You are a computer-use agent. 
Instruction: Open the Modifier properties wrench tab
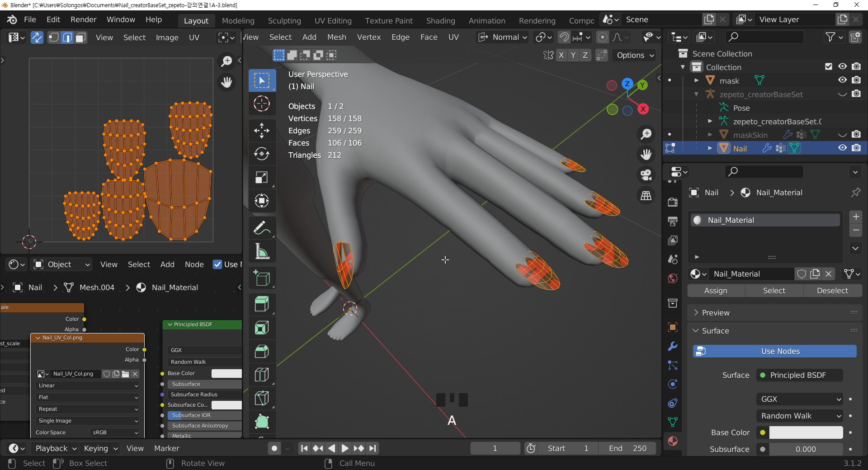(x=673, y=346)
